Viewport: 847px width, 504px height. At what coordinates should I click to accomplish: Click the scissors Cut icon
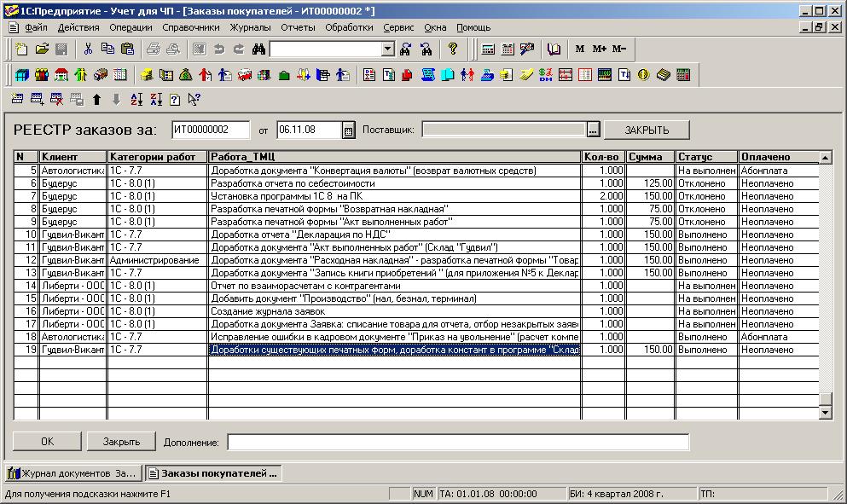pos(87,49)
